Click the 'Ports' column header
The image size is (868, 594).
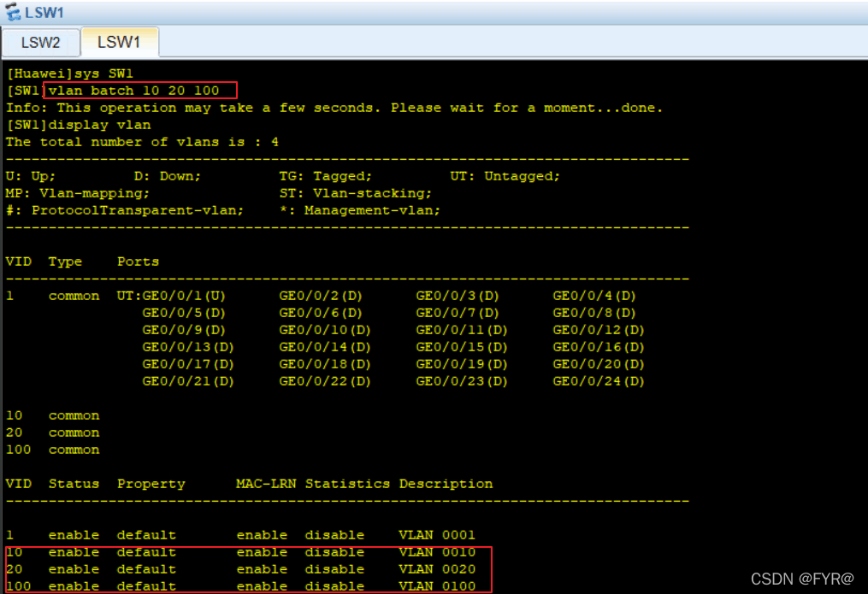click(x=138, y=261)
